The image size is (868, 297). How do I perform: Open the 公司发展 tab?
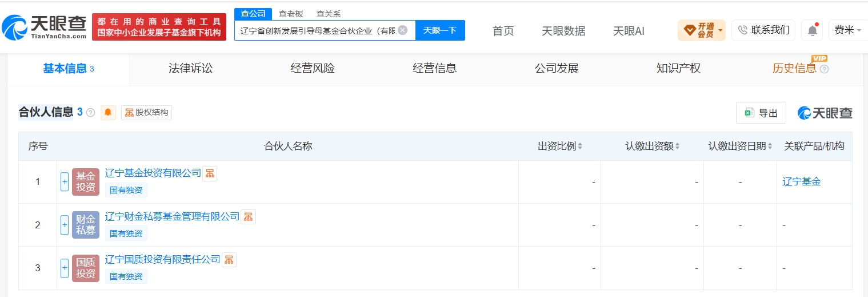557,69
